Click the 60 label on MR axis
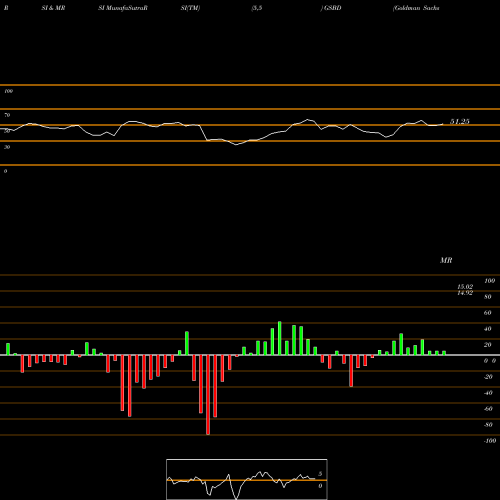 coord(488,313)
